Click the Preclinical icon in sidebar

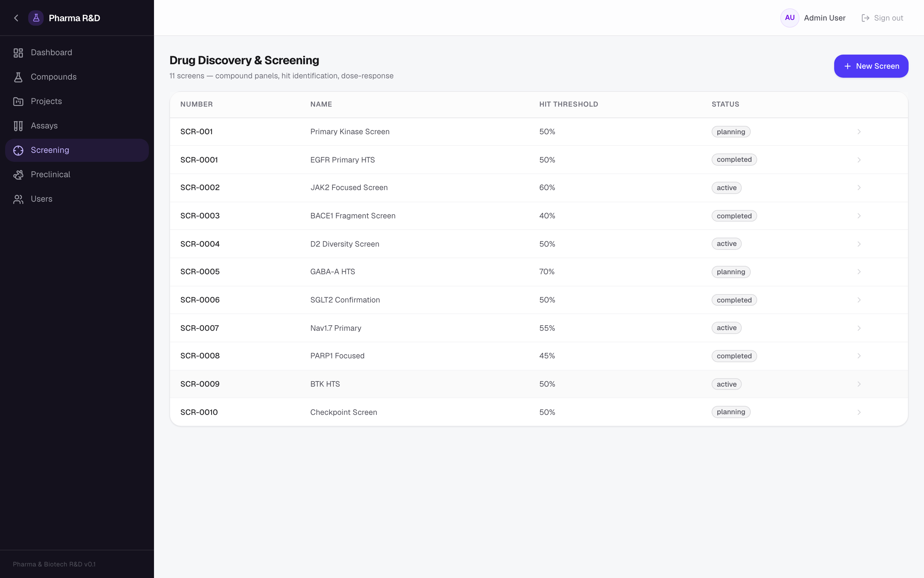pos(18,175)
